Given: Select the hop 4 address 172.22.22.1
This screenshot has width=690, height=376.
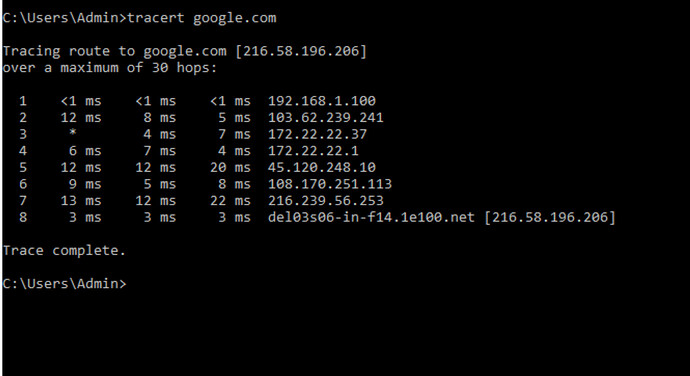Looking at the screenshot, I should click(314, 151).
